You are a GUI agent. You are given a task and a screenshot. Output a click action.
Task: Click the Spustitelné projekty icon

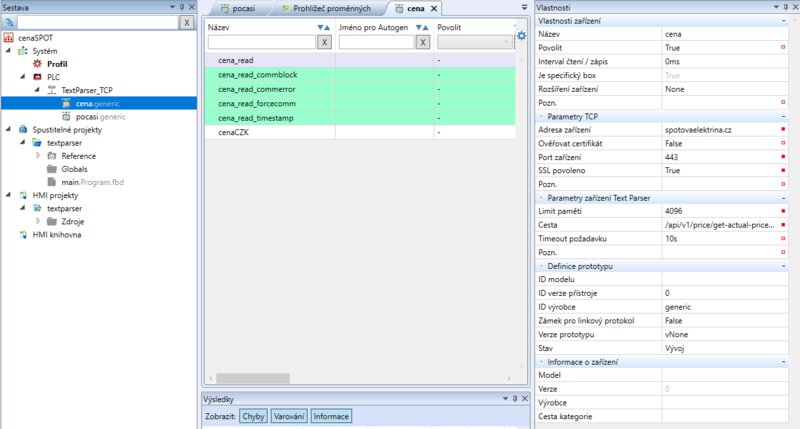pos(24,129)
